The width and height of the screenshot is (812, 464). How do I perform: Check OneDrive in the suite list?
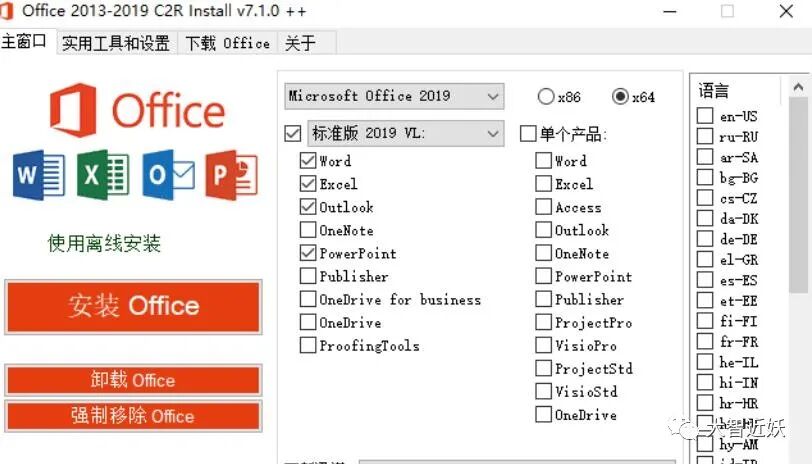click(x=308, y=322)
